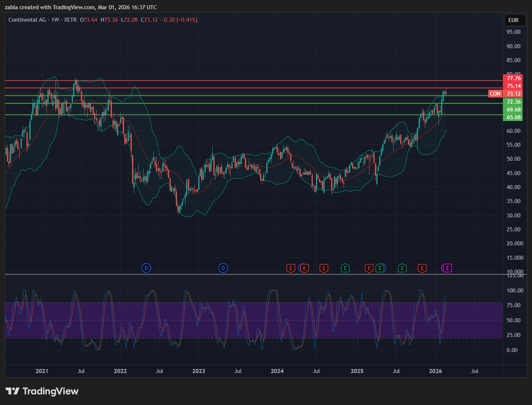Click the 100.00 level on stochastic scale
532x405 pixels.
point(515,291)
